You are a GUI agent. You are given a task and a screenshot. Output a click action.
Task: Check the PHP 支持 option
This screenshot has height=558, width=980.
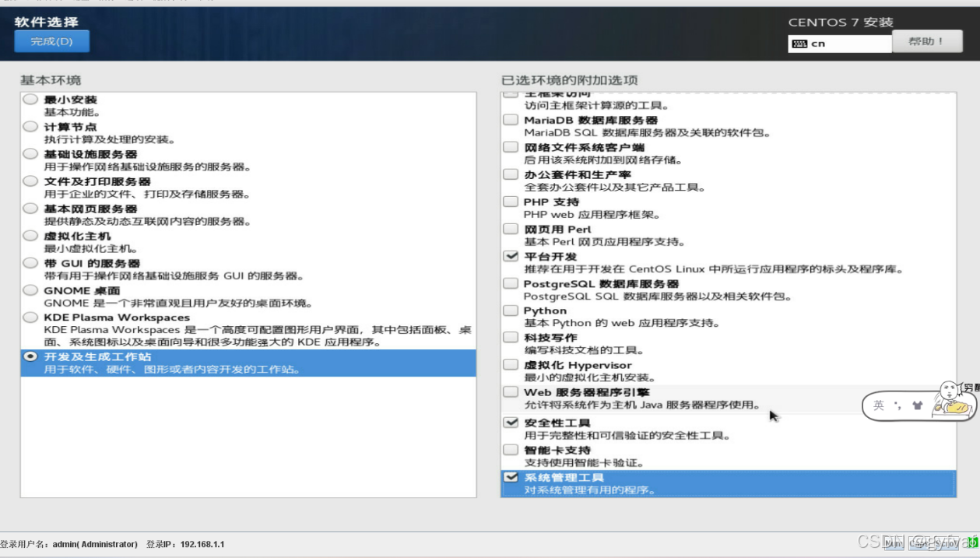[511, 202]
